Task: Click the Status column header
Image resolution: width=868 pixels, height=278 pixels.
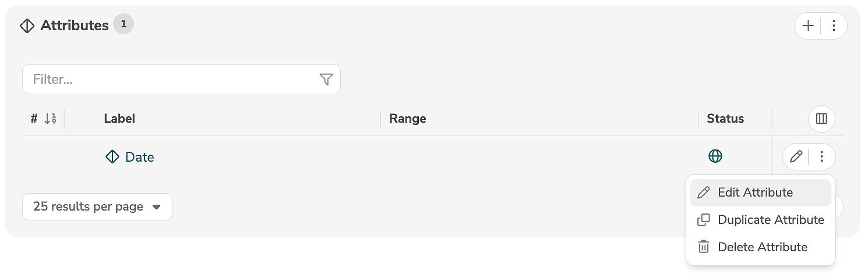Action: [725, 119]
